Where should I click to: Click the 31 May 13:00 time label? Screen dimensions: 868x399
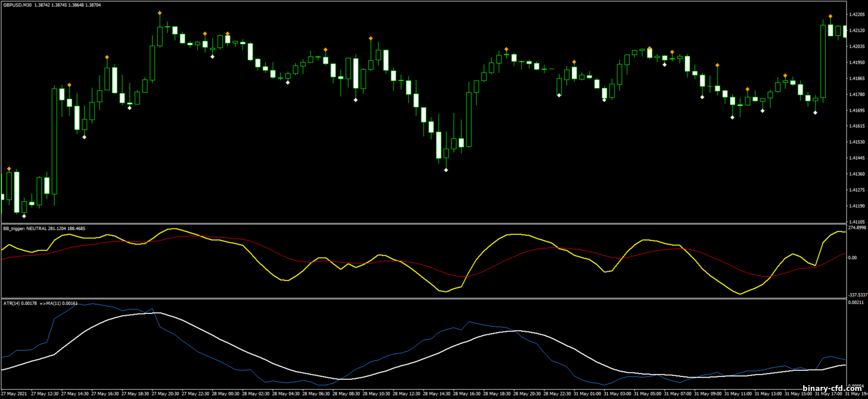[x=768, y=394]
